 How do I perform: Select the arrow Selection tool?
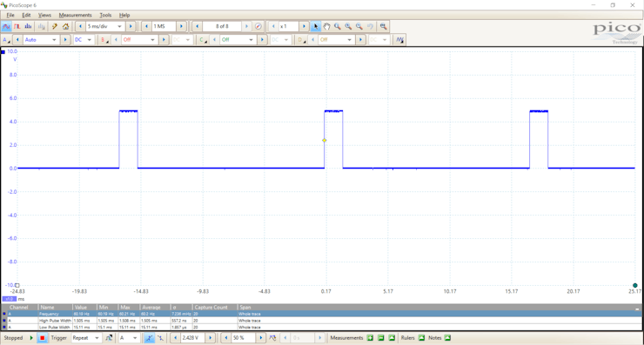pyautogui.click(x=315, y=26)
